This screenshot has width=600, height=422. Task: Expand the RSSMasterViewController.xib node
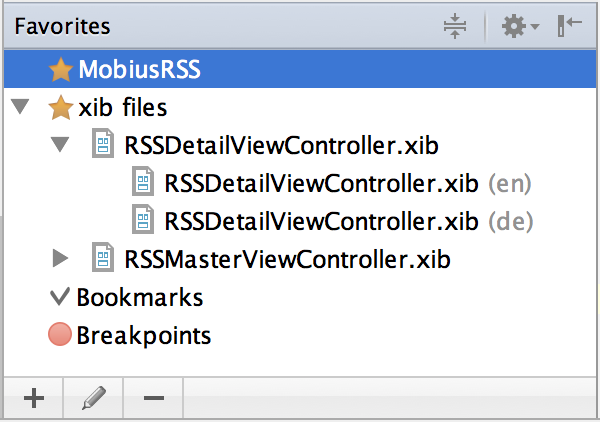click(x=61, y=259)
